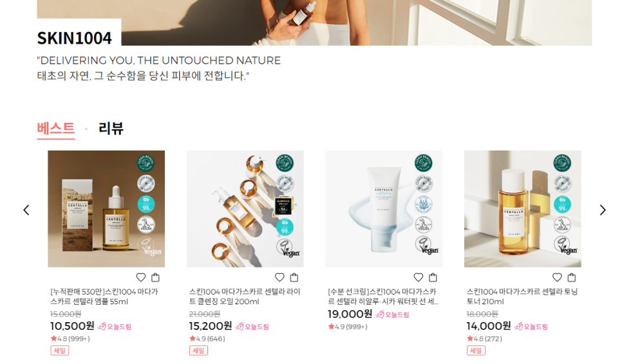The height and width of the screenshot is (364, 622).
Task: Click 오늘드림 badge next to 10,500원 price
Action: [115, 326]
